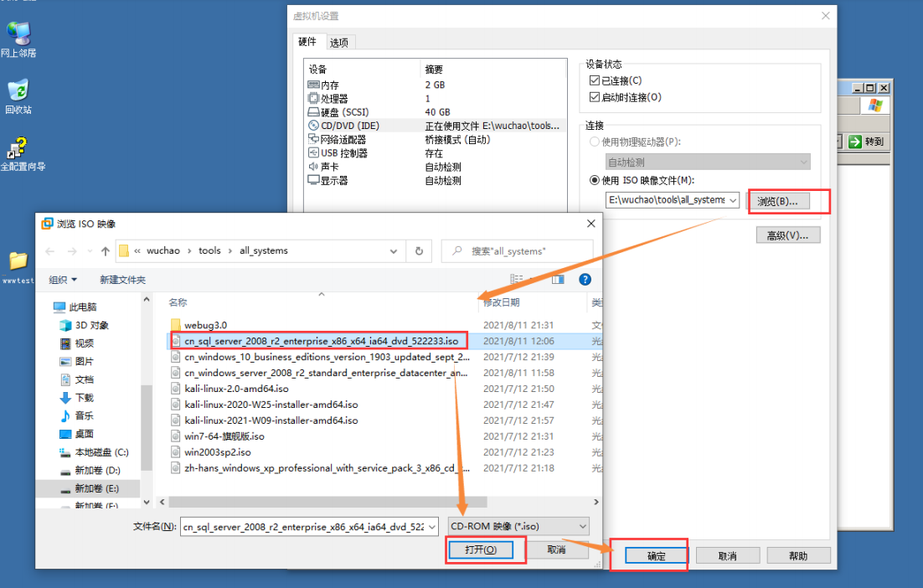Click the wuchao breadcrumb segment

(163, 250)
